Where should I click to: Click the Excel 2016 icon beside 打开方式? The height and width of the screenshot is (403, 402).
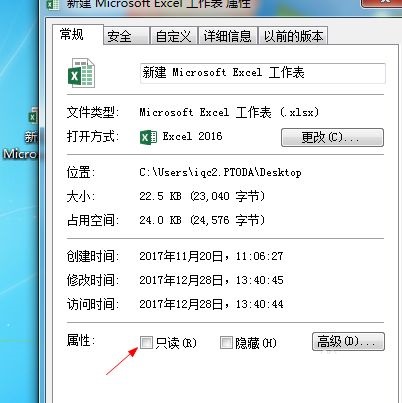tap(148, 137)
